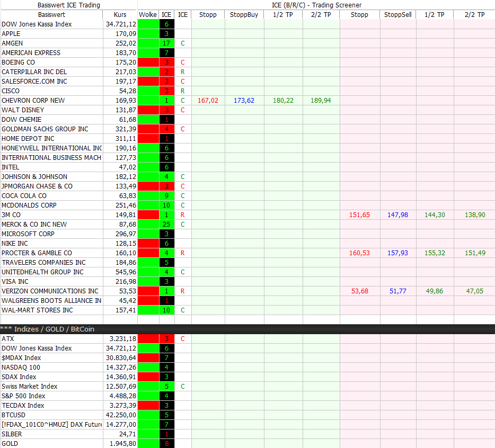The image size is (495, 448).
Task: Click Procter & Gamble StoppSell 157,93
Action: click(x=398, y=253)
